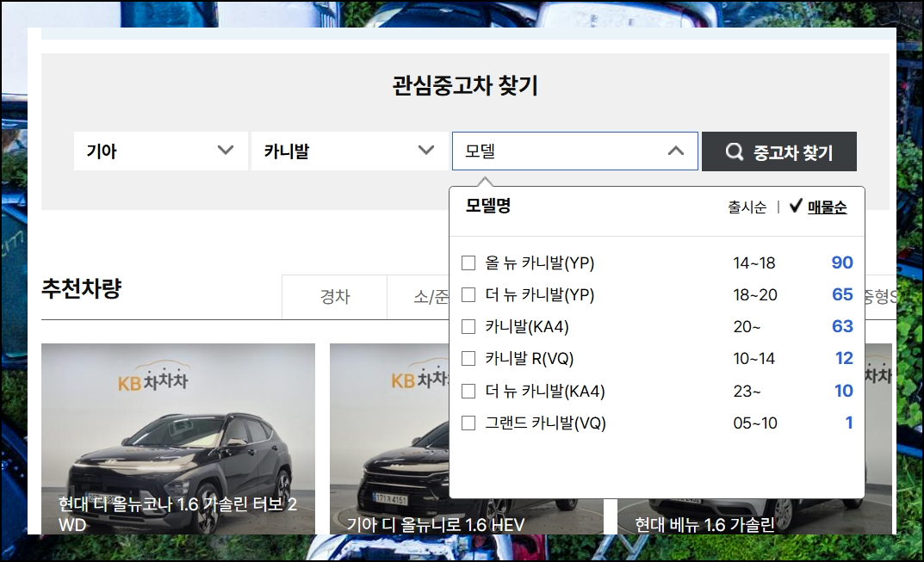Sort models by 매물순
Viewport: 924px width, 562px height.
pos(827,207)
